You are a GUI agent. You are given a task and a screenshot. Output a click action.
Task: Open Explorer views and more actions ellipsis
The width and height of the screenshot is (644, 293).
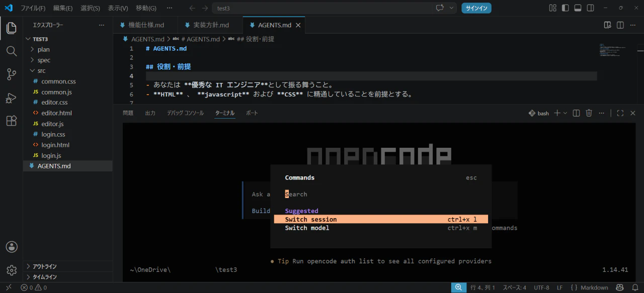[x=102, y=25]
